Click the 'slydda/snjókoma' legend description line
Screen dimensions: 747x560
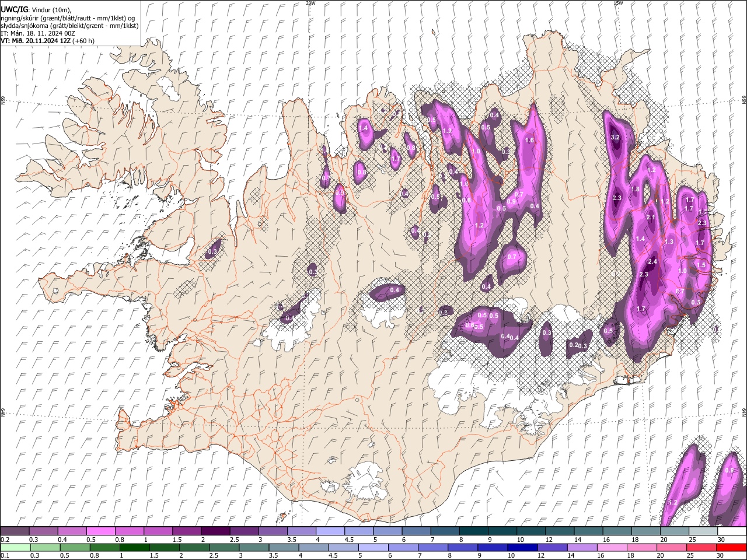tap(69, 26)
